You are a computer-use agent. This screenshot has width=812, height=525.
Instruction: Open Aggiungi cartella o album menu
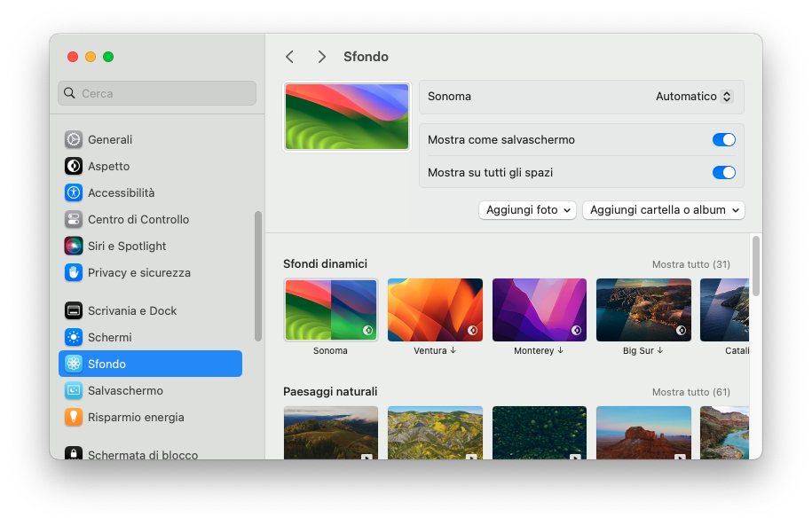[663, 210]
